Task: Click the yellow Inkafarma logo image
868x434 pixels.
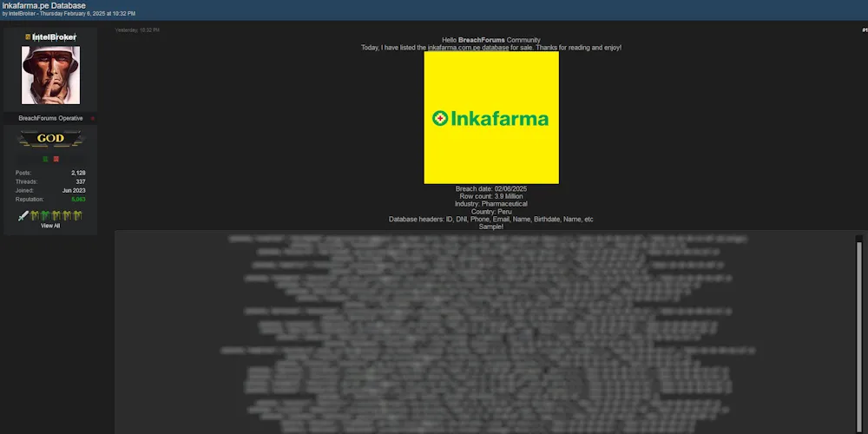Action: 491,117
